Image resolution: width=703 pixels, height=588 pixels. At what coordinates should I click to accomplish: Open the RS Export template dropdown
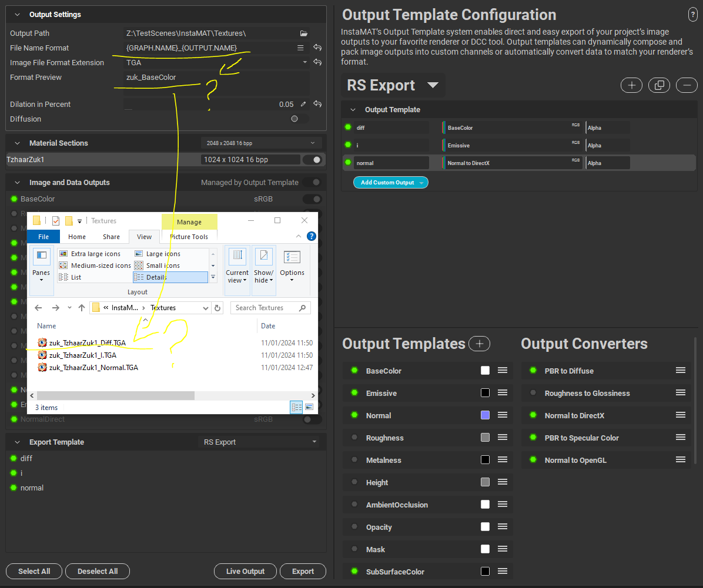pos(433,85)
